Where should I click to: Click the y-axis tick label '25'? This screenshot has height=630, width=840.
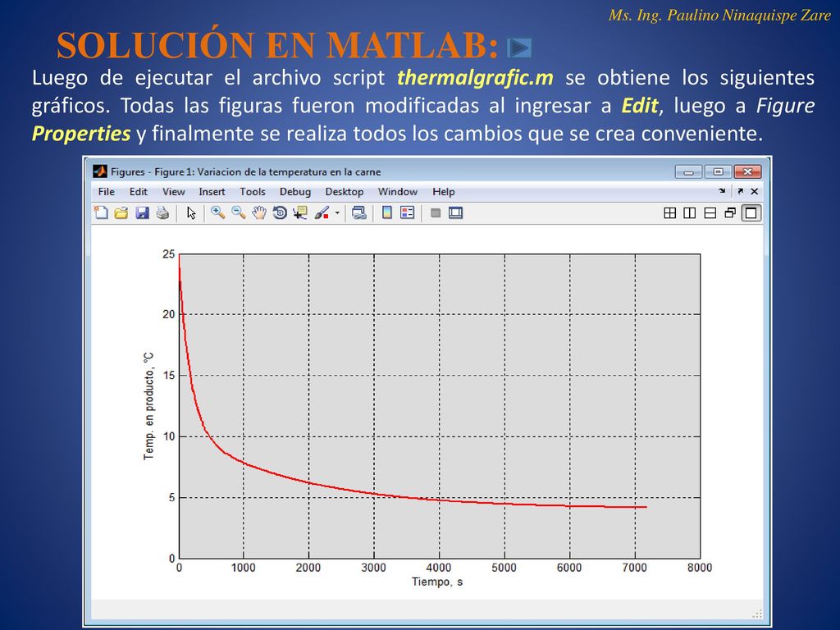point(169,254)
